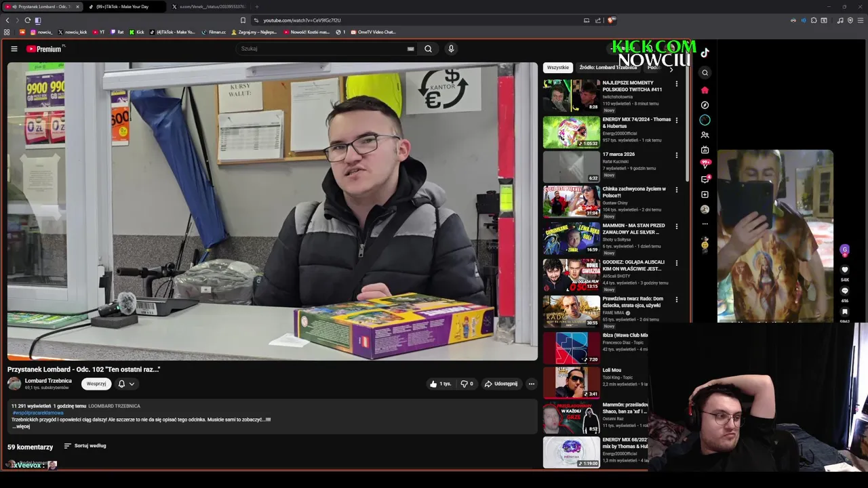Open Loli Mou song thumbnail
This screenshot has width=868, height=488.
[571, 382]
